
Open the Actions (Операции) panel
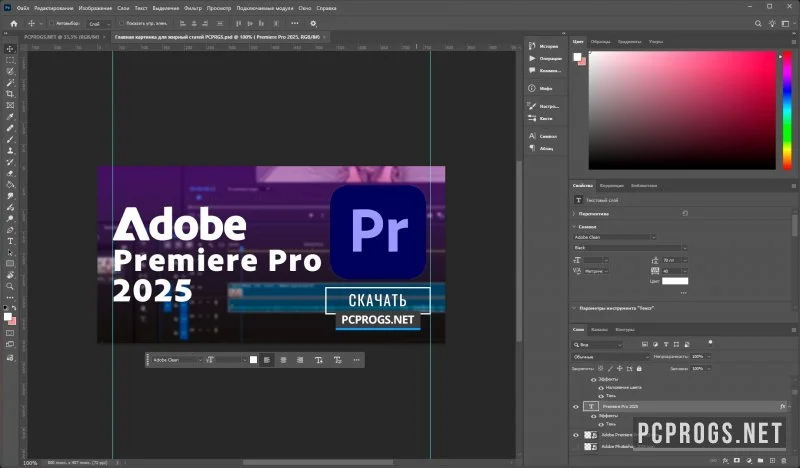coord(544,58)
